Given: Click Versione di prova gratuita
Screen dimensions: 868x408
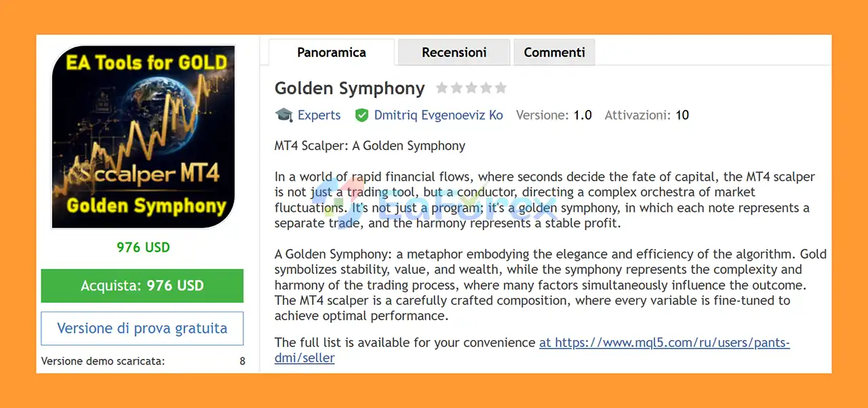Looking at the screenshot, I should [142, 328].
